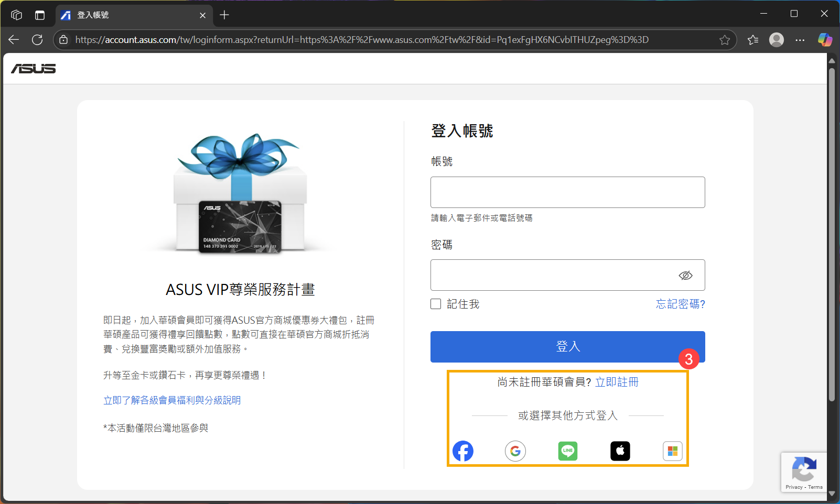Click the 帳號 account input field
This screenshot has height=504, width=840.
point(568,192)
